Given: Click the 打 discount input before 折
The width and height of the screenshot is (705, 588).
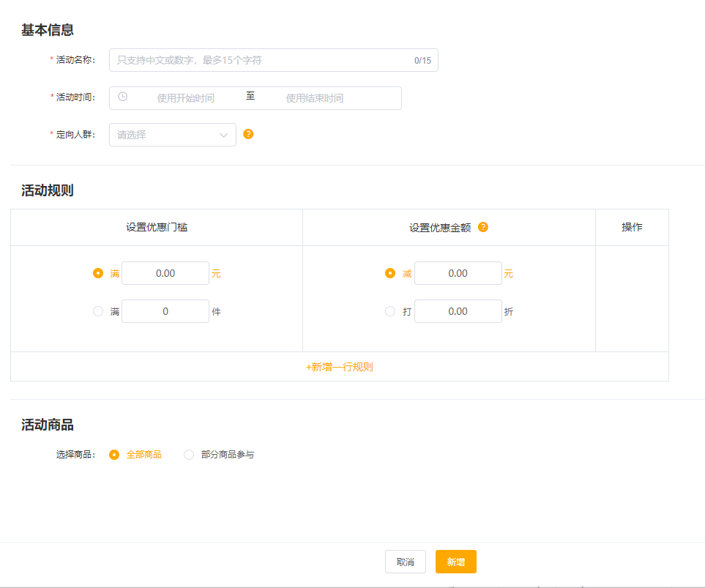Looking at the screenshot, I should coord(458,311).
